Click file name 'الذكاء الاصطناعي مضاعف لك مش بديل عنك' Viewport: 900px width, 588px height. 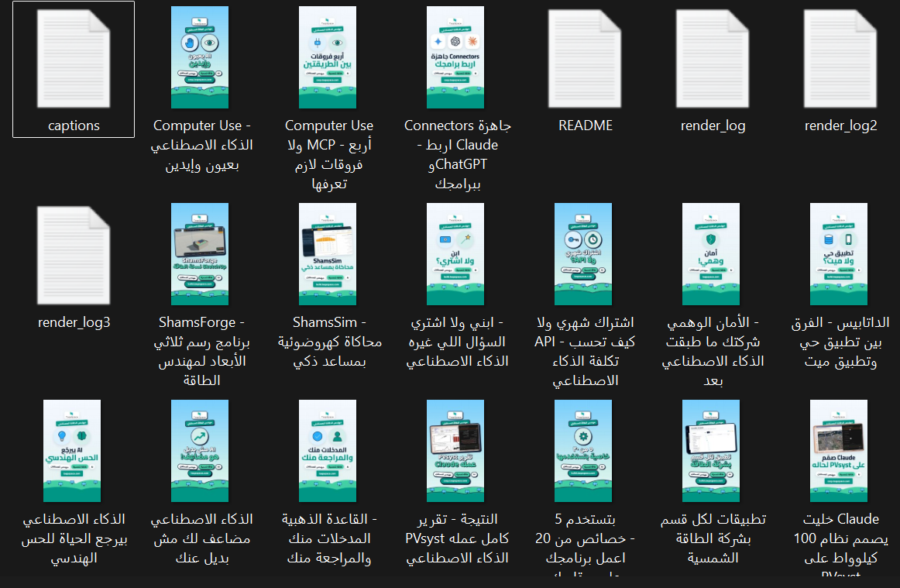[x=202, y=538]
